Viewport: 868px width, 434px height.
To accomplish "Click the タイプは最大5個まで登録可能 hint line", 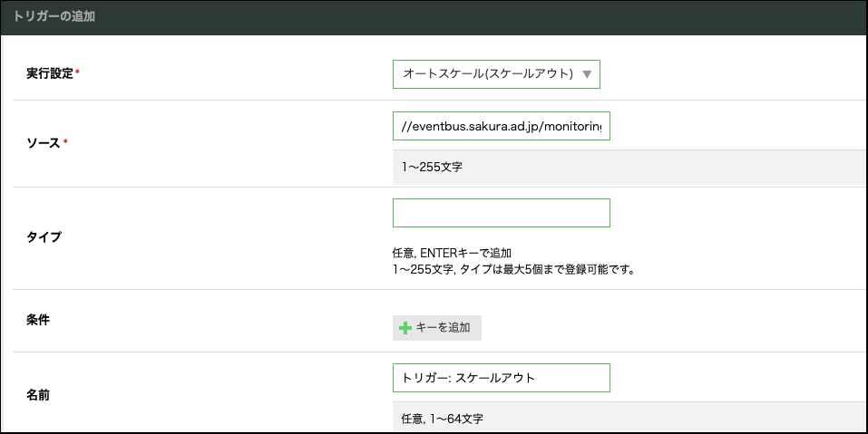I will (x=512, y=269).
